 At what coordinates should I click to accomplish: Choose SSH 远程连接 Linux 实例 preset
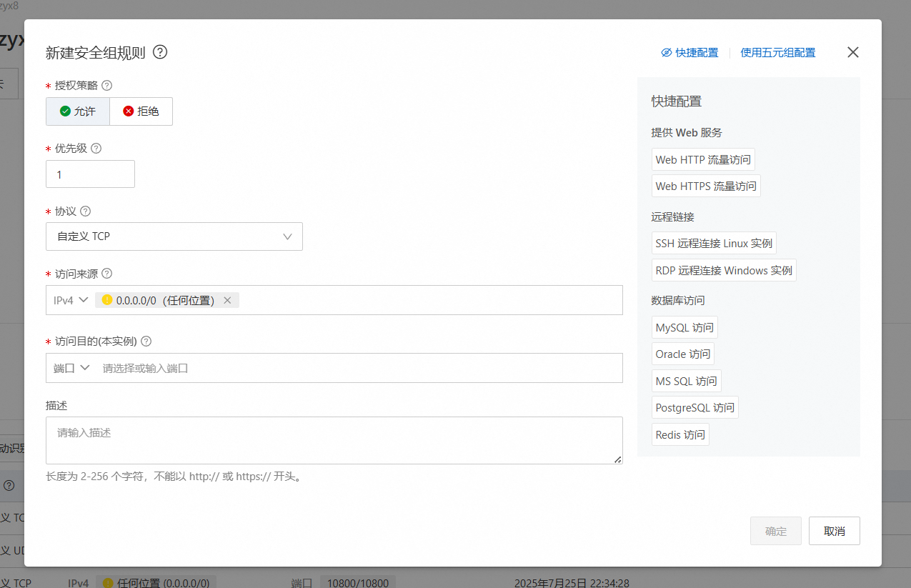coord(713,244)
